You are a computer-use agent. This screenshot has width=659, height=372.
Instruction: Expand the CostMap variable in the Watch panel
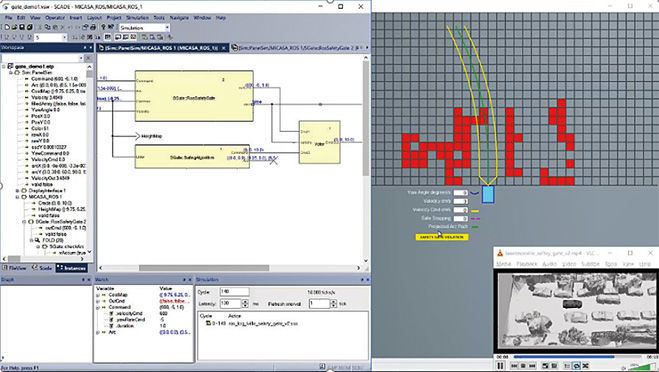click(x=98, y=295)
